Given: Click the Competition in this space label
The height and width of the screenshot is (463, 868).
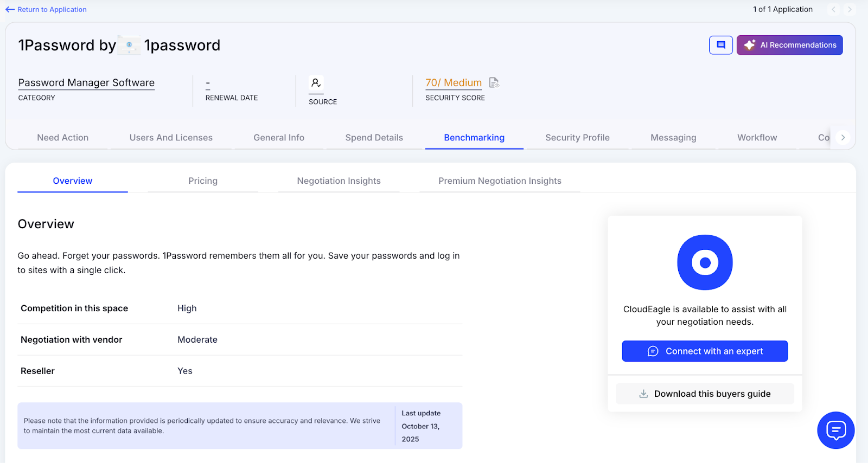Looking at the screenshot, I should (x=74, y=308).
